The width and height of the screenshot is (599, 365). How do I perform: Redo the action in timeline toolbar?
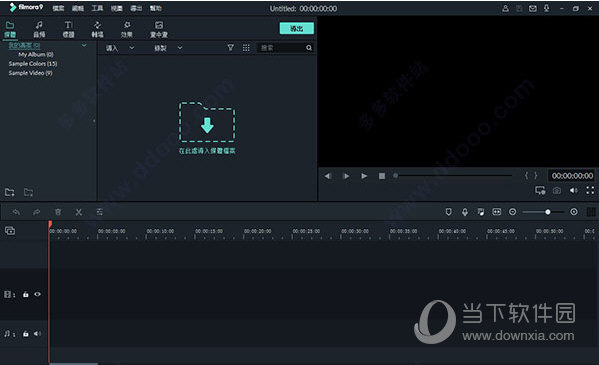pos(36,212)
